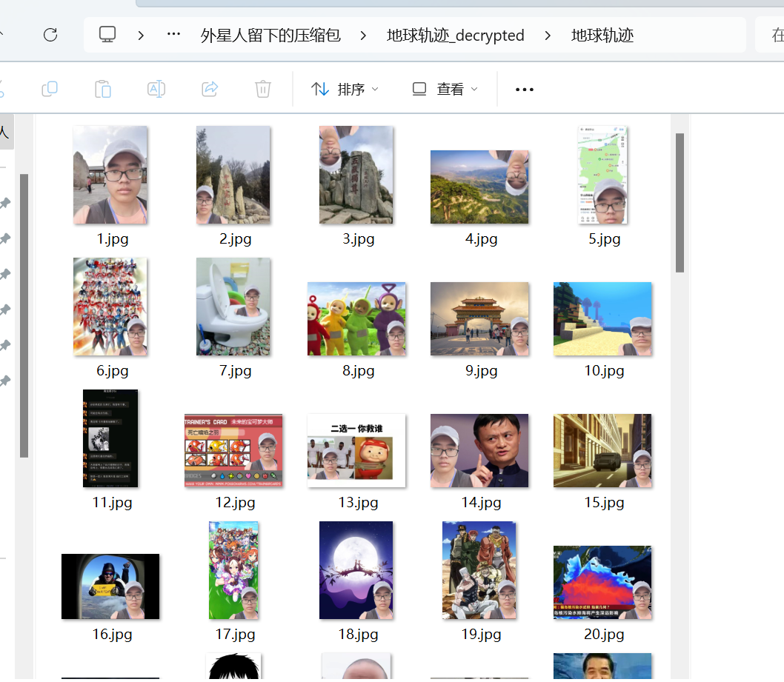Click the Paste icon in the toolbar

103,90
